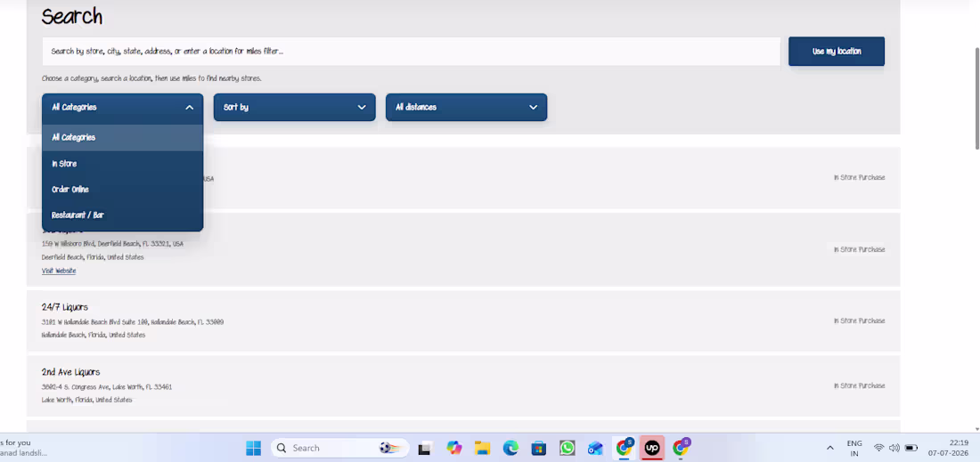The image size is (980, 462).
Task: Click the All distances chevron arrow
Action: tap(533, 108)
